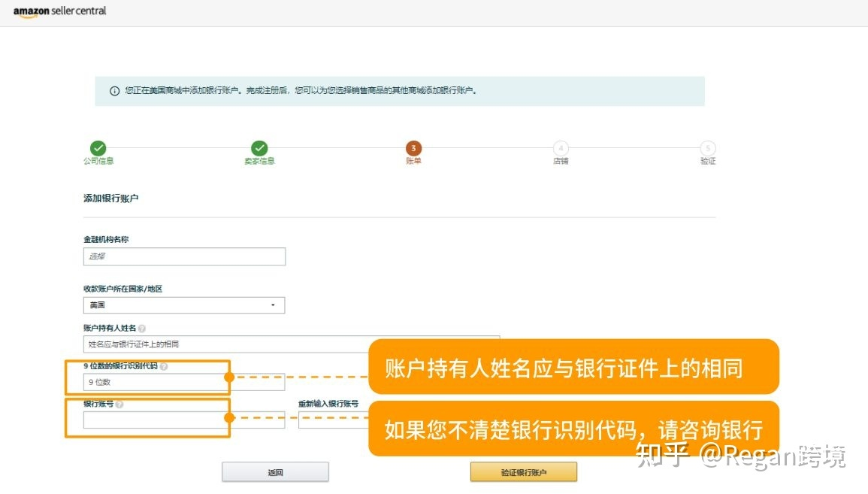Viewport: 868px width, 494px height.
Task: Click inside the 账户持有人姓名 input field
Action: (x=225, y=344)
